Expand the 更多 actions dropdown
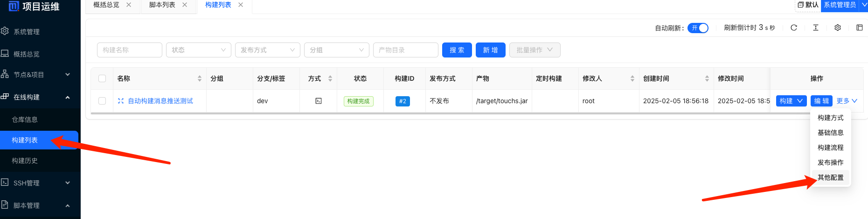868x219 pixels. coord(847,101)
